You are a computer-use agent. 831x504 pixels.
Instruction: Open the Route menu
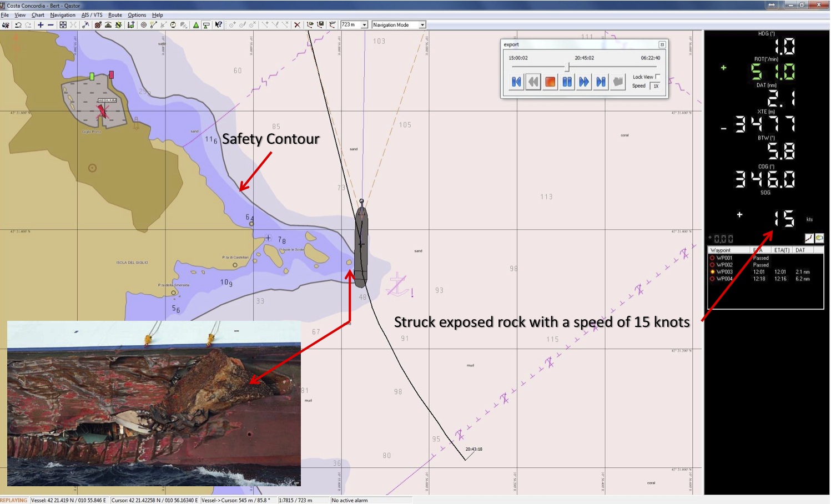click(115, 15)
